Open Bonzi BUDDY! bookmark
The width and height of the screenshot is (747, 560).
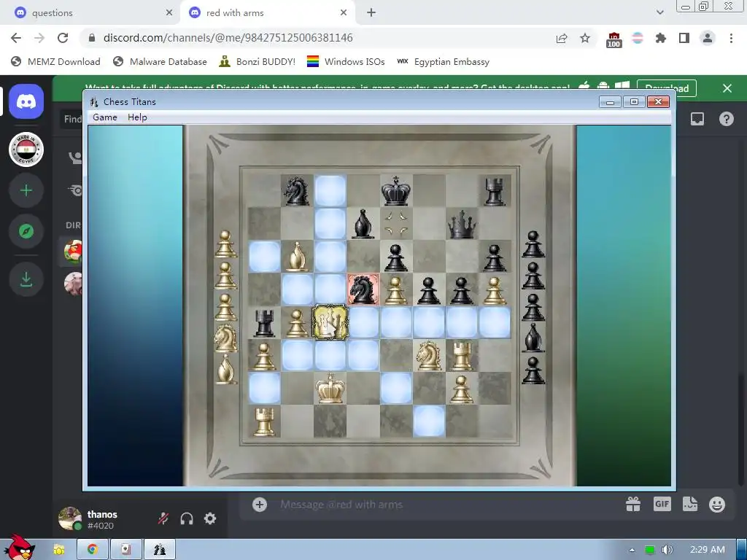(x=258, y=62)
